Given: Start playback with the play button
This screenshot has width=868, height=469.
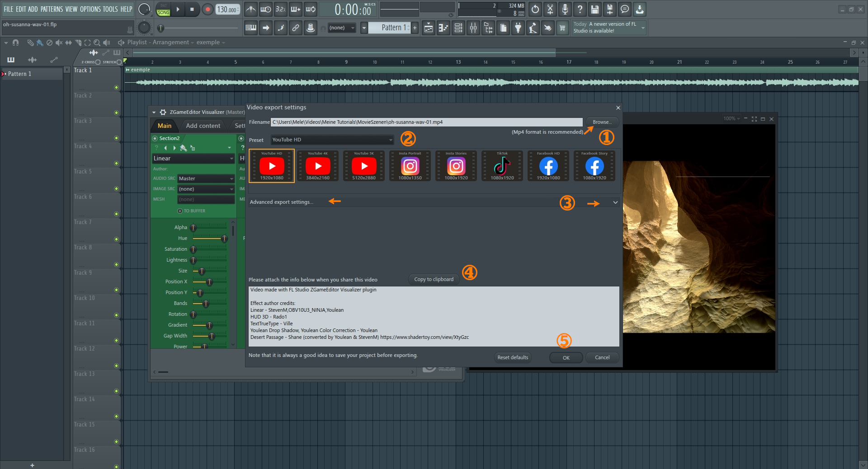Looking at the screenshot, I should (178, 9).
